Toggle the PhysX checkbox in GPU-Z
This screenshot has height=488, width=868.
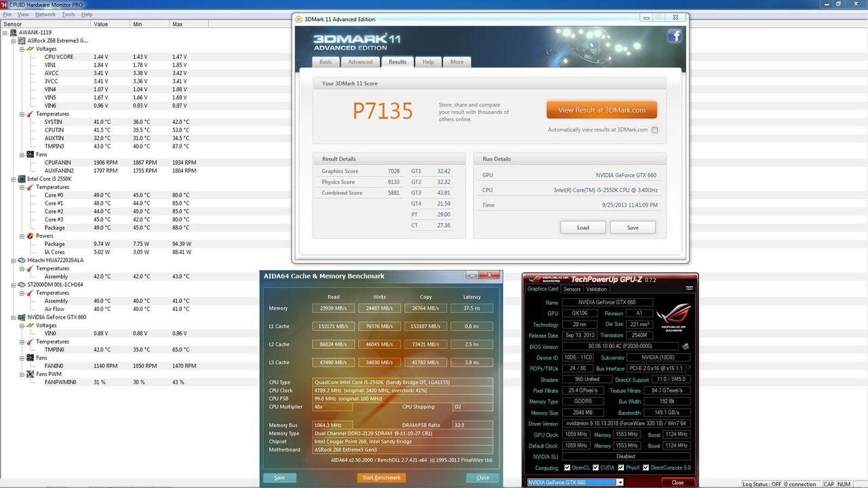coord(620,468)
